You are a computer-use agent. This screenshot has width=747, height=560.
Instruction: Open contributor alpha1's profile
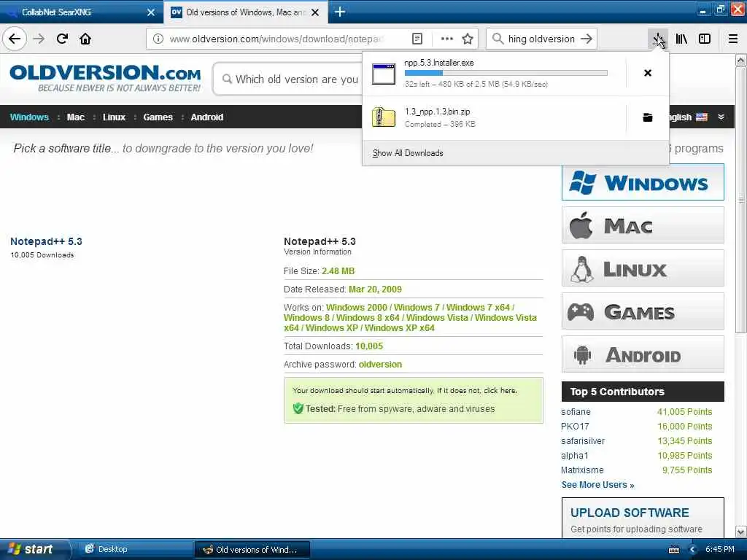click(x=575, y=456)
